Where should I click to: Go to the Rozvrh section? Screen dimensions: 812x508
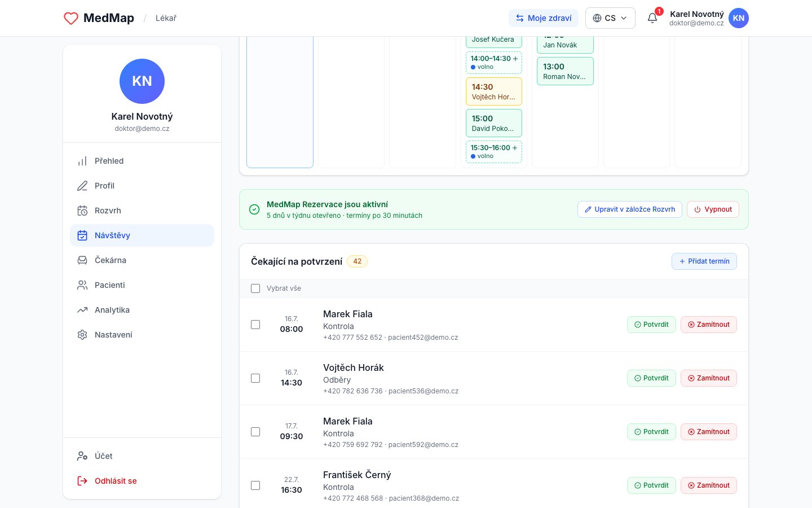pyautogui.click(x=142, y=211)
